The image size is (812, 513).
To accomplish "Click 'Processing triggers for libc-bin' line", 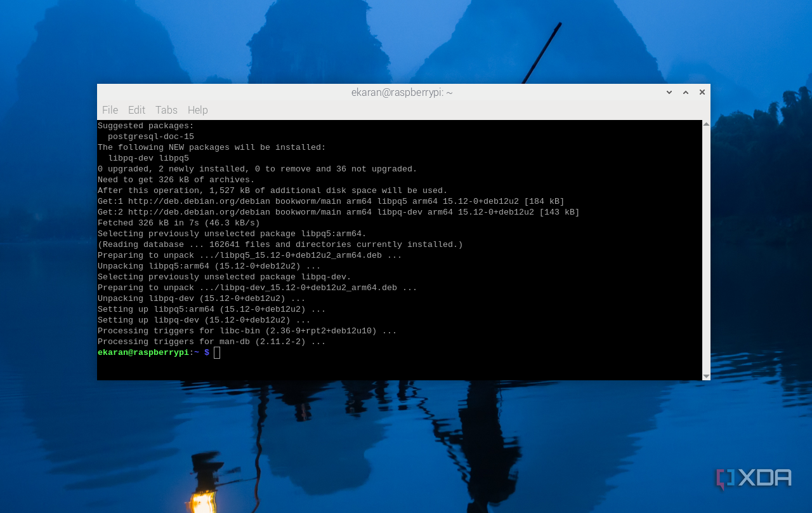I will click(x=247, y=331).
